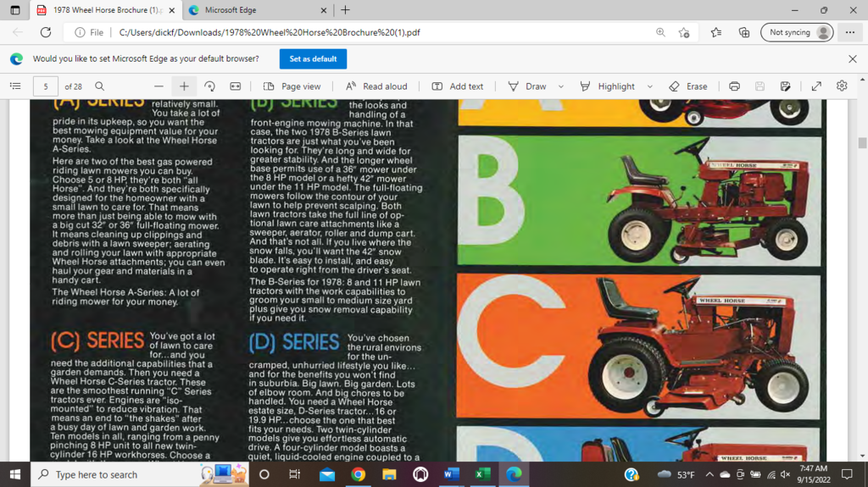The height and width of the screenshot is (487, 868).
Task: Open Word from the taskbar
Action: coord(452,474)
